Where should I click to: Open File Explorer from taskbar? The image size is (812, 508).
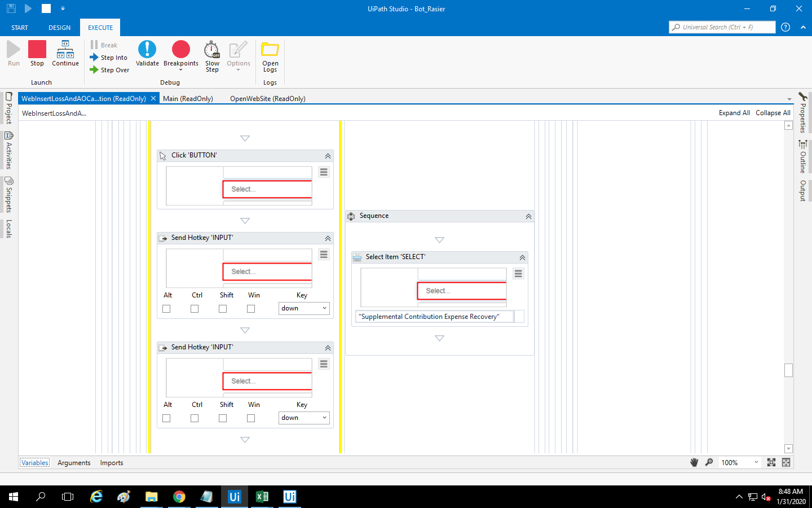pos(152,497)
